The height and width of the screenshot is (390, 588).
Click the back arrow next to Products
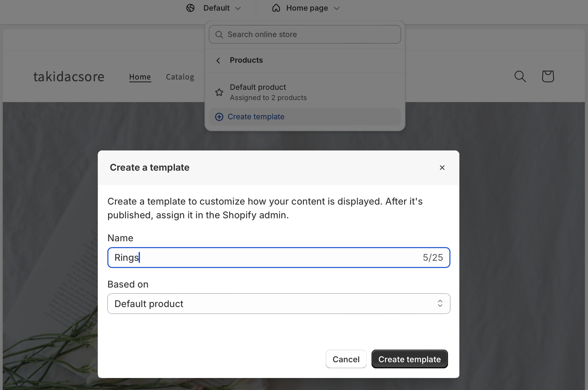(218, 61)
